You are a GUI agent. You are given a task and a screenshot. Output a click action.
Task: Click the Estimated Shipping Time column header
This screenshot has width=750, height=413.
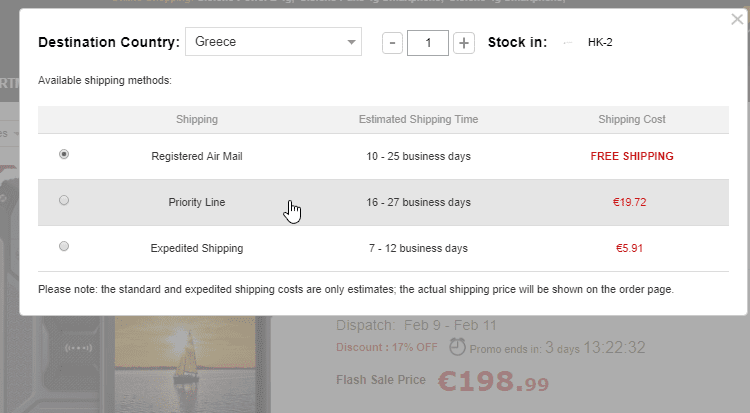pos(418,119)
